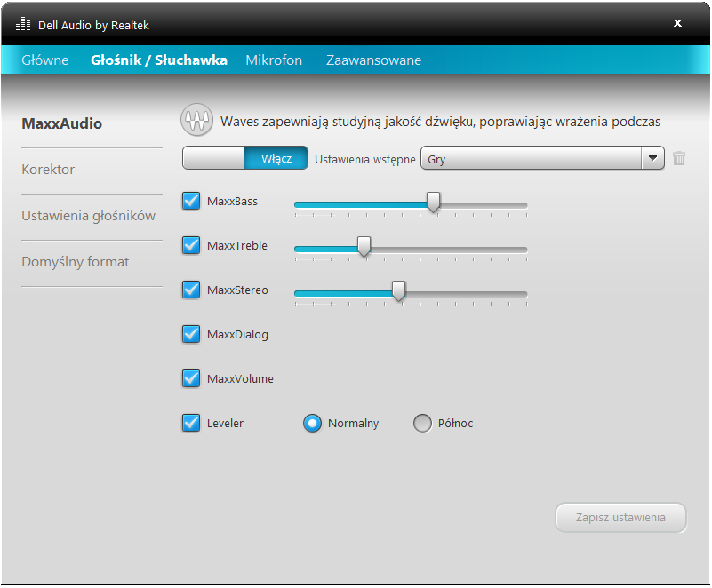Select the Głośnik / Słuchawka tab
Viewport: 712px width, 588px height.
click(x=159, y=60)
